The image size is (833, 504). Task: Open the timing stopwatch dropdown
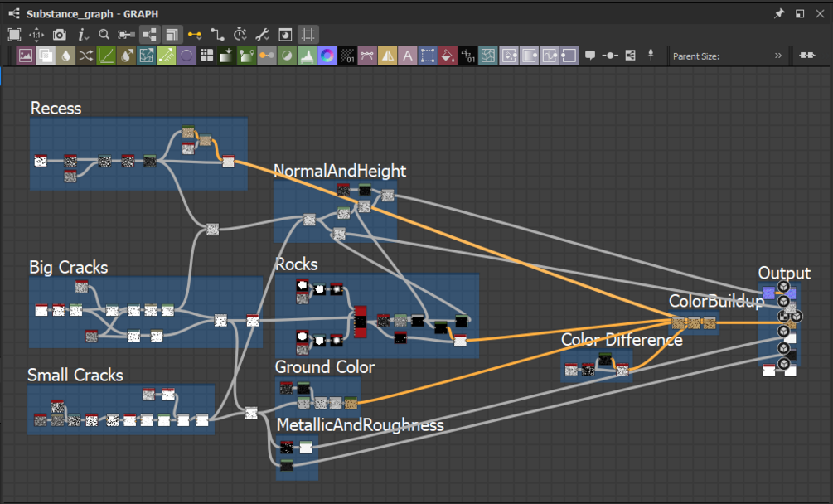[x=240, y=35]
